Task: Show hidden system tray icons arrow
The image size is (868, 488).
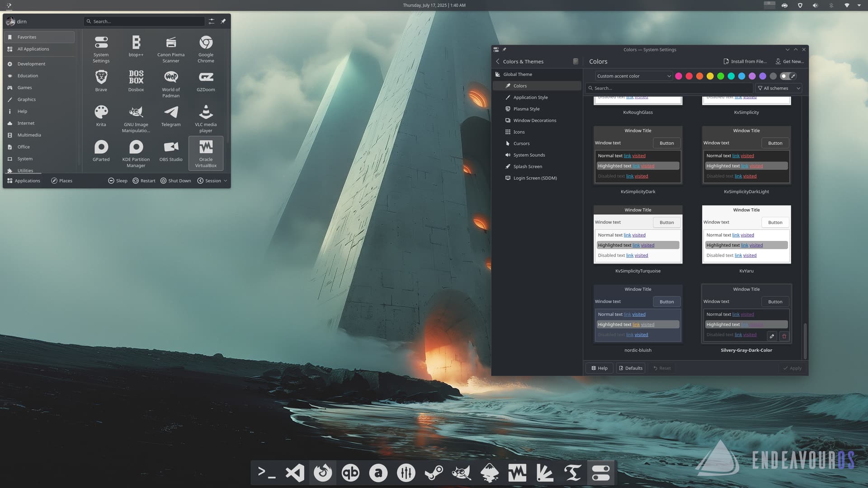Action: [x=859, y=5]
